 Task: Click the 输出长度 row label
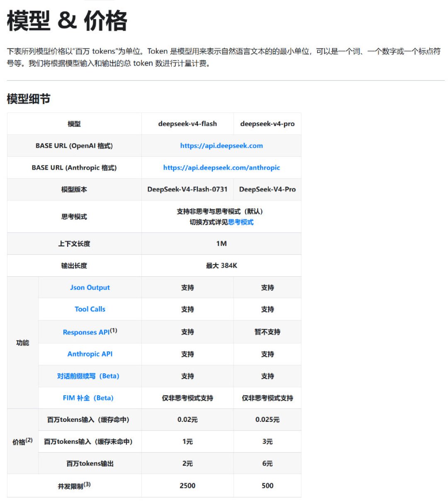click(74, 265)
